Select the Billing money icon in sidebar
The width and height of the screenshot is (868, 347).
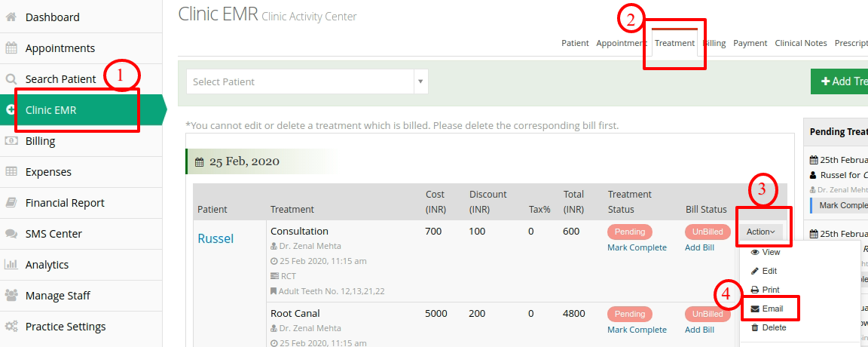(x=11, y=141)
